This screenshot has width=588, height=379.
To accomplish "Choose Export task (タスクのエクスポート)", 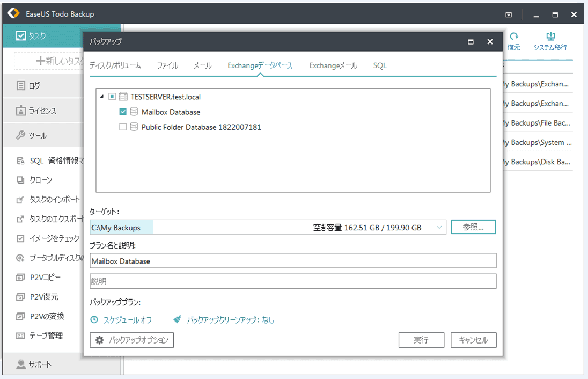I will 50,219.
